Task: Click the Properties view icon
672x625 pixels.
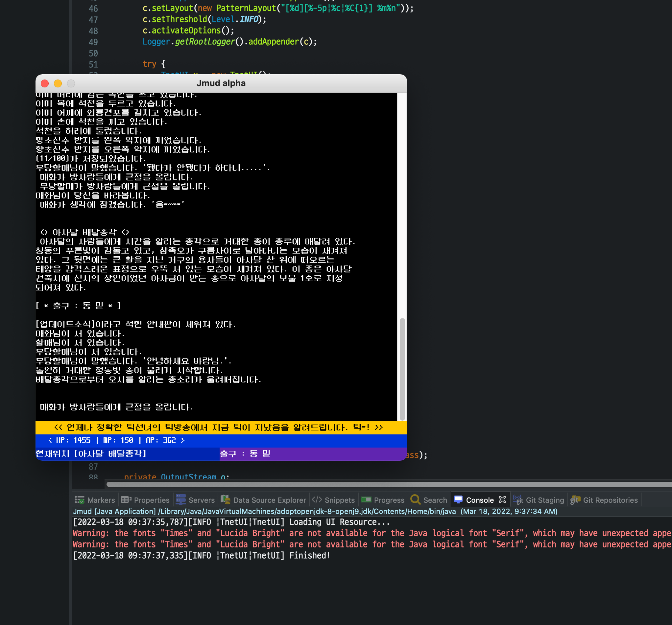Action: click(x=126, y=500)
